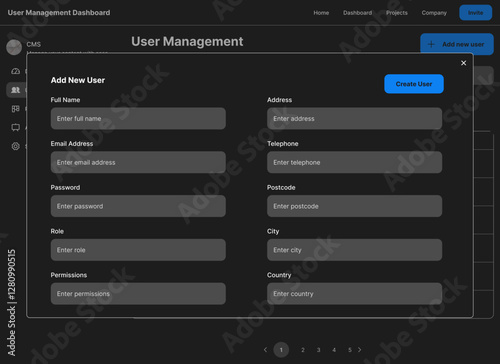Select the users icon in sidebar

click(x=16, y=90)
